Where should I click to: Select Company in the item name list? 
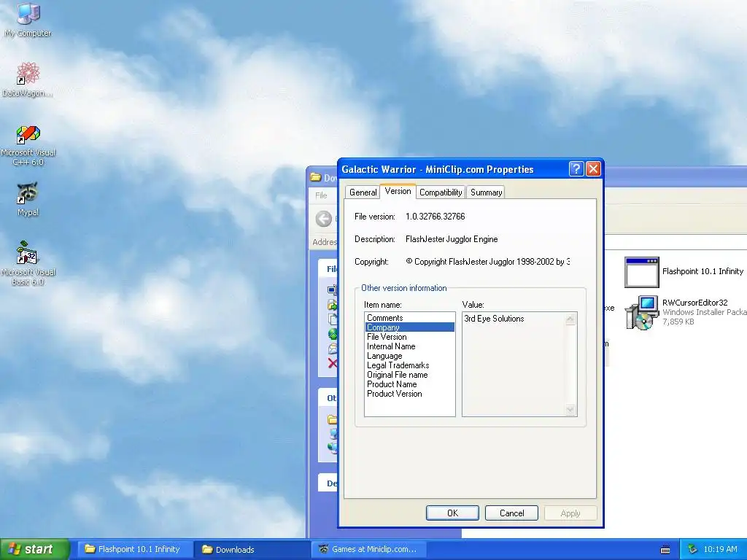pyautogui.click(x=410, y=327)
